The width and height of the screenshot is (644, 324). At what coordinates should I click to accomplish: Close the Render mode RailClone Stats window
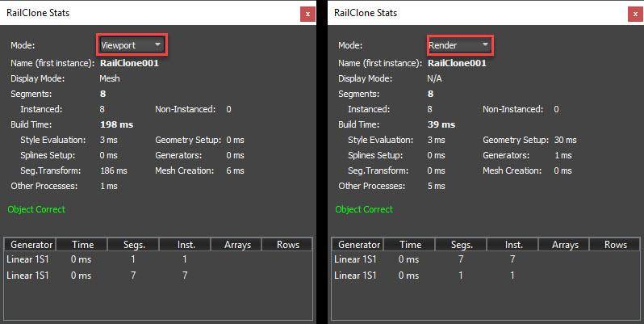coord(634,14)
